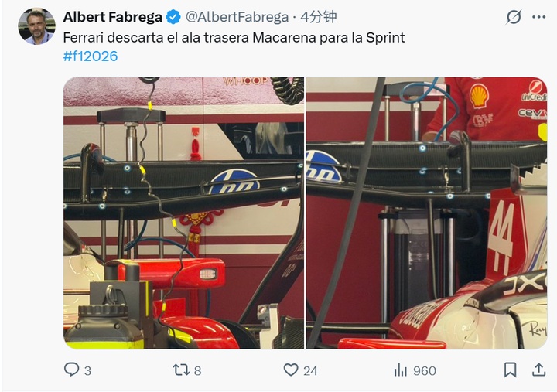
Task: Open the @AlbertFabrega handle link
Action: click(x=237, y=17)
